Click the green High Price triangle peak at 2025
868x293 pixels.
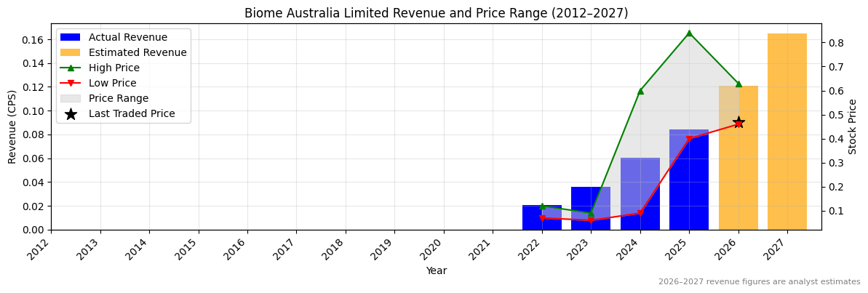coord(689,33)
